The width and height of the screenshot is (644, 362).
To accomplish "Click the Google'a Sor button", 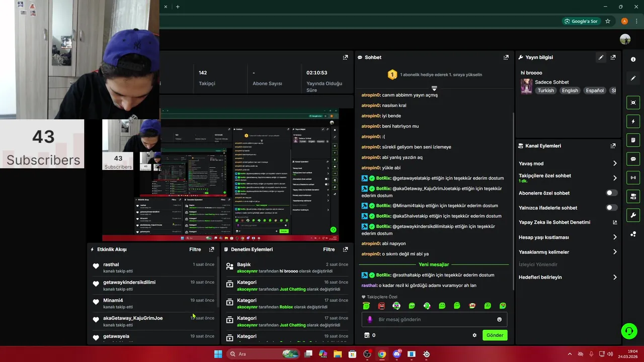I will click(581, 21).
